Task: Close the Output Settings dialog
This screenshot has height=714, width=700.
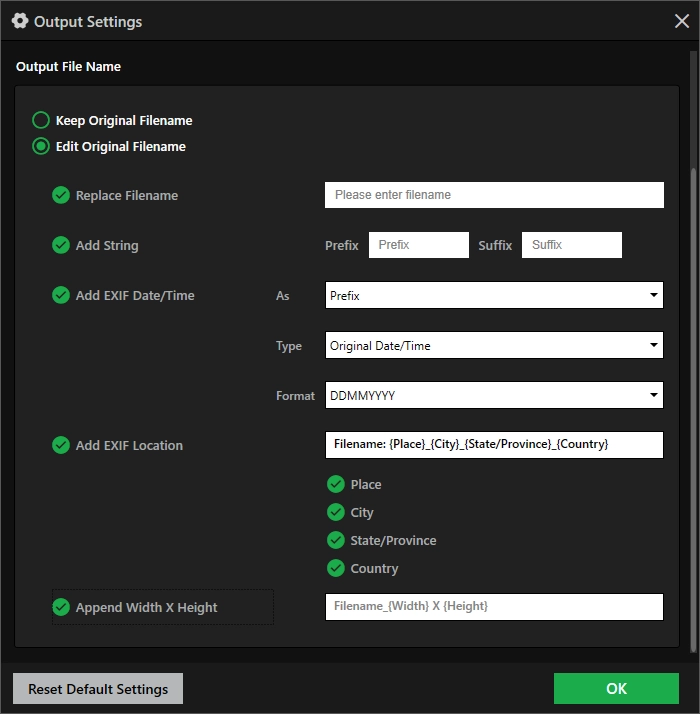Action: point(682,20)
